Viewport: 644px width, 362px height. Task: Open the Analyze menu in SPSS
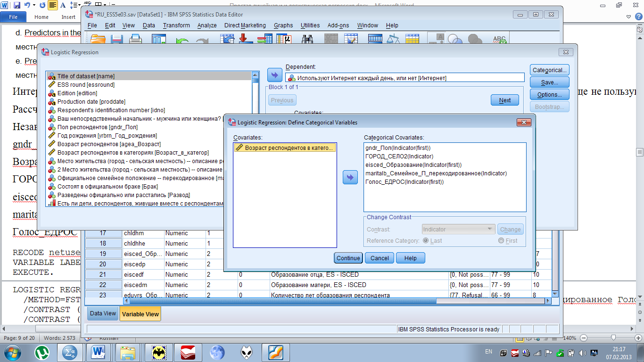click(207, 25)
